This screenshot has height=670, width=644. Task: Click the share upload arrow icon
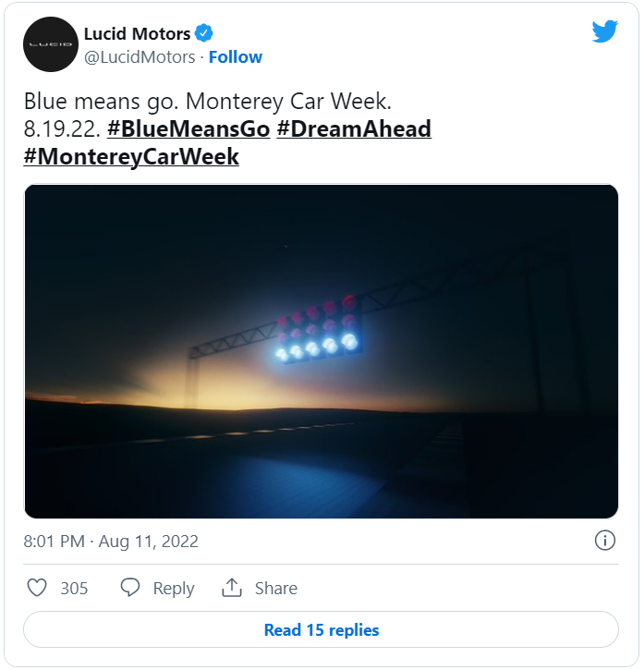coord(232,588)
